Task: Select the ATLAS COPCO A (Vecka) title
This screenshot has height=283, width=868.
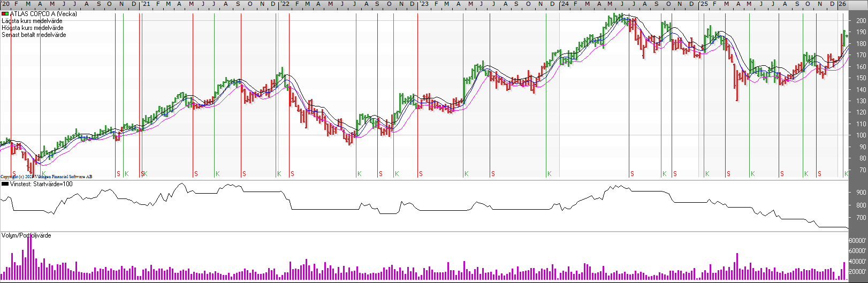Action: (43, 14)
